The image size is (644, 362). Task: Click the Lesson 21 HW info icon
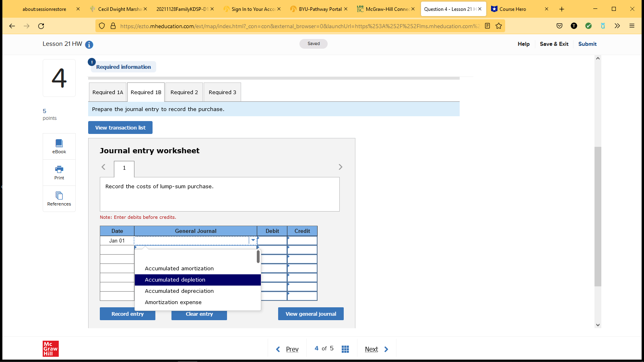click(x=89, y=45)
